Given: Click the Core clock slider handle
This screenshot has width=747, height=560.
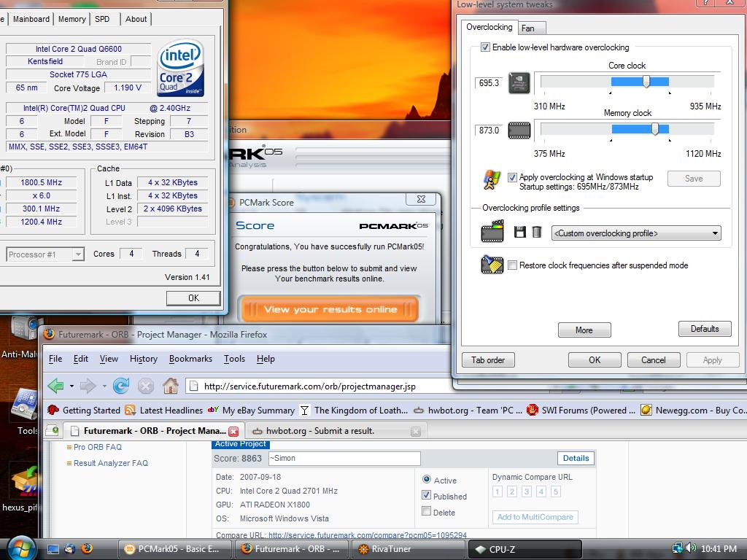Looking at the screenshot, I should tap(646, 82).
